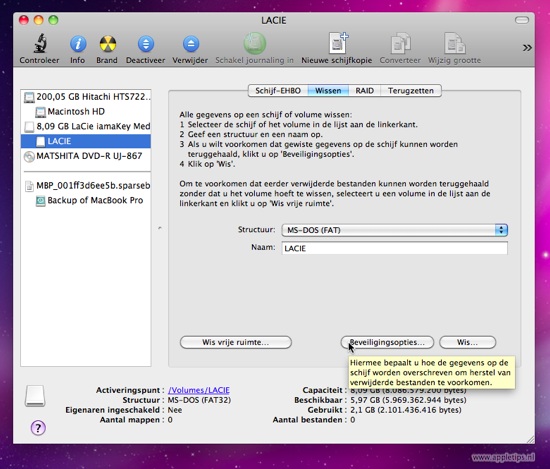Open the Structuur format dropdown
Image resolution: width=550 pixels, height=469 pixels.
[x=395, y=230]
